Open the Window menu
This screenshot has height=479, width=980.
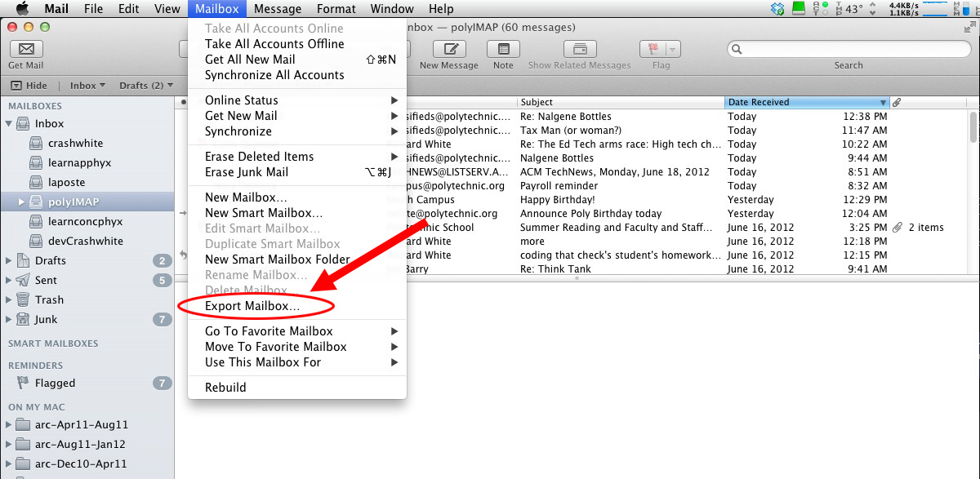[x=392, y=9]
